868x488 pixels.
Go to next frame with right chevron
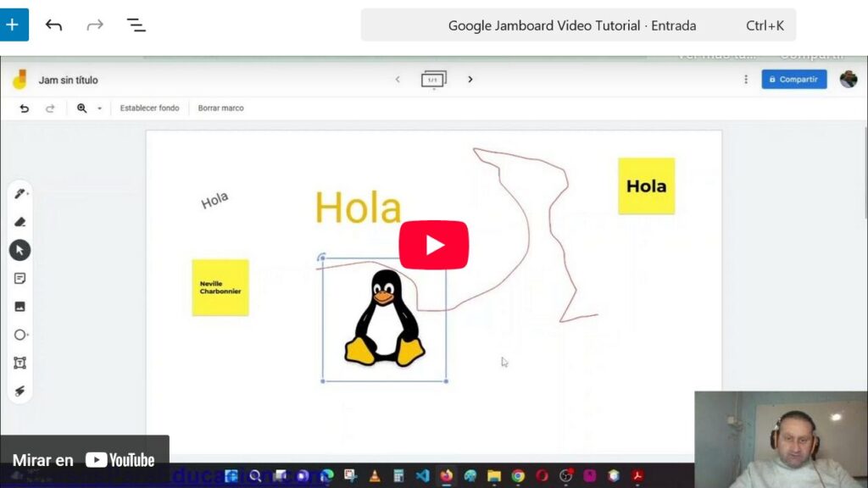click(x=470, y=79)
